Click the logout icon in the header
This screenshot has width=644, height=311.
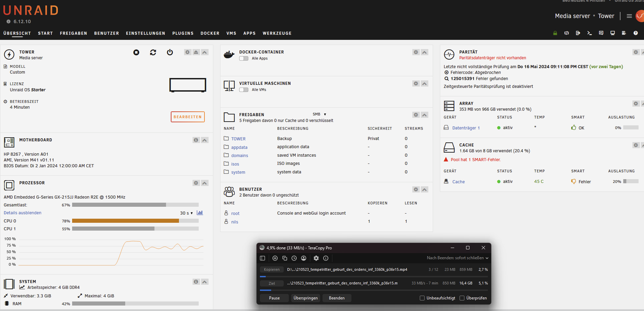click(578, 33)
